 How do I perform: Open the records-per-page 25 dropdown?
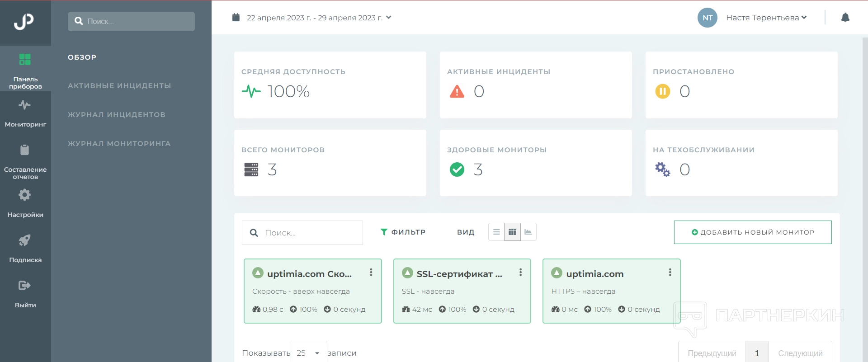(308, 353)
